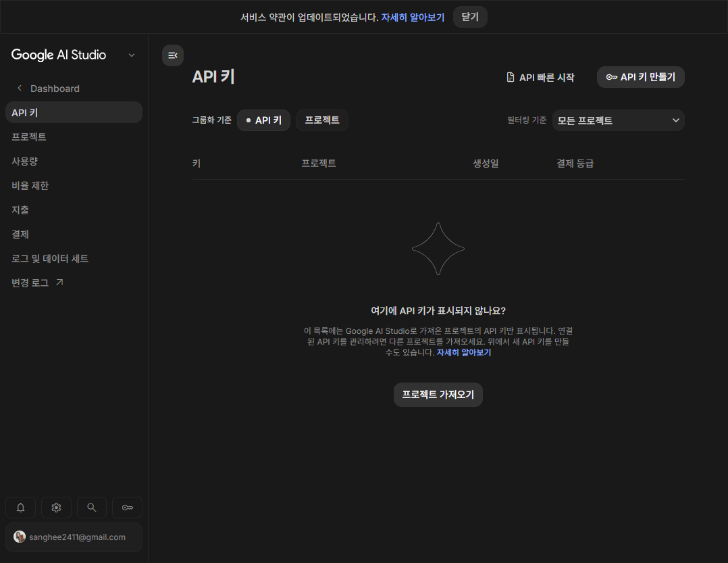Open 변경 로그 external link
The height and width of the screenshot is (563, 728).
point(74,283)
